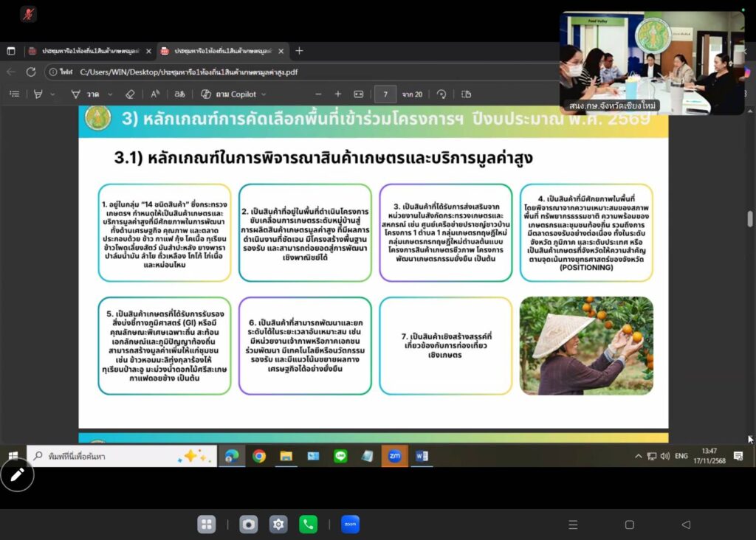Open a new browser tab
756x540 pixels.
[x=299, y=51]
